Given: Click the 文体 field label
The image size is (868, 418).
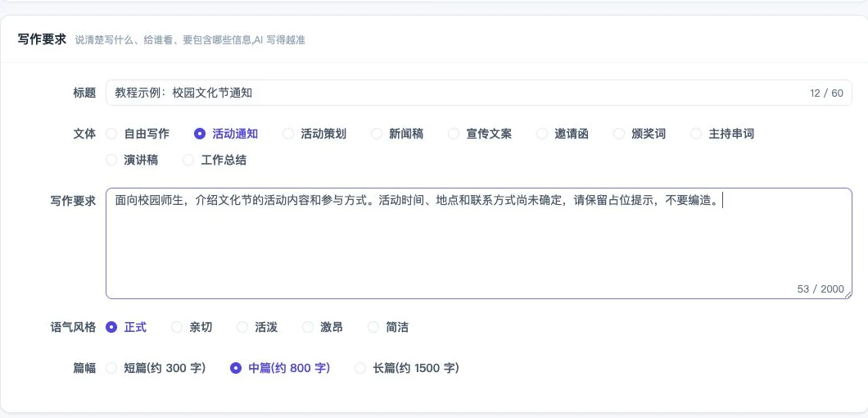Looking at the screenshot, I should click(x=84, y=134).
